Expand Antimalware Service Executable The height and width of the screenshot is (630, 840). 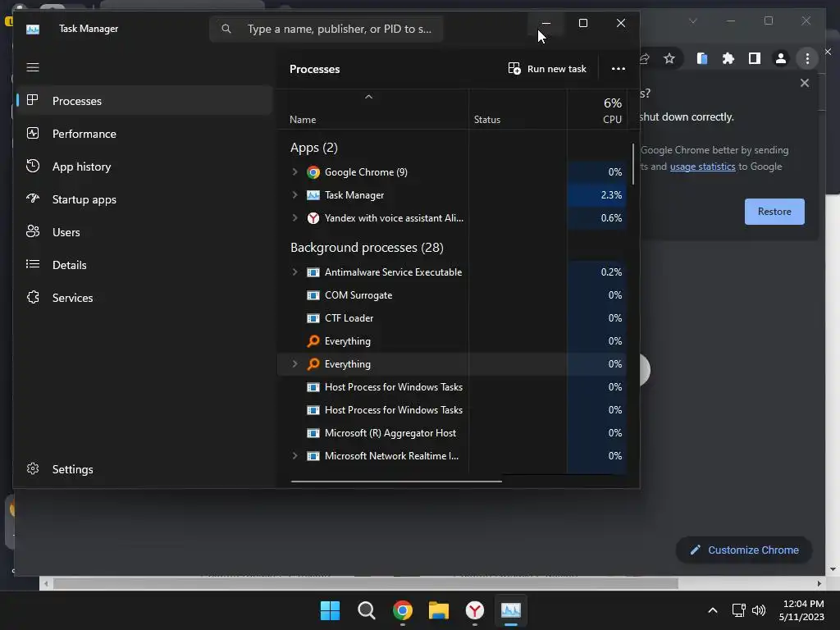(x=294, y=272)
